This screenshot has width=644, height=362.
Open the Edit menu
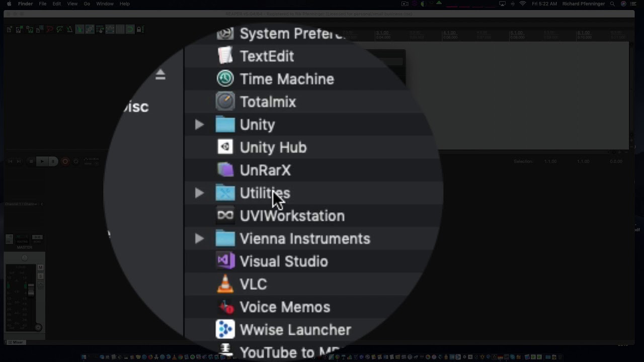tap(57, 4)
